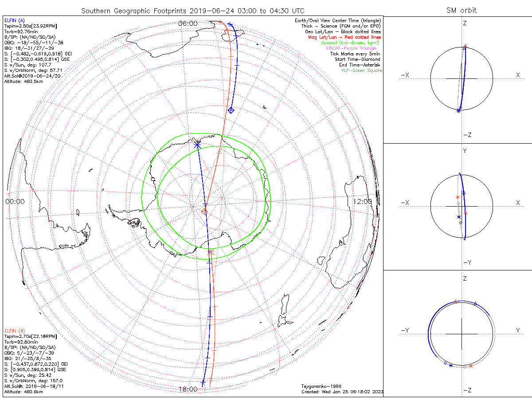Select 'Tspin=2.50s[23.92RPM]' text line
The image size is (532, 399).
pyautogui.click(x=31, y=26)
